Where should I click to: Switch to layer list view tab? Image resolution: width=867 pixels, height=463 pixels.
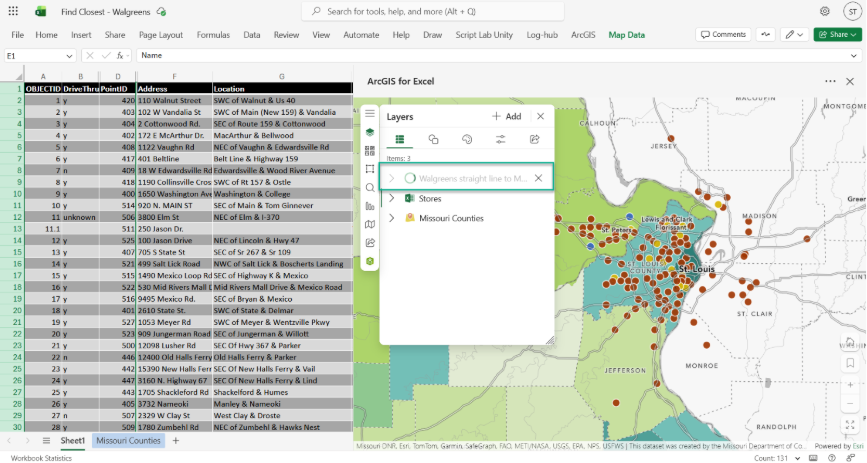click(399, 139)
